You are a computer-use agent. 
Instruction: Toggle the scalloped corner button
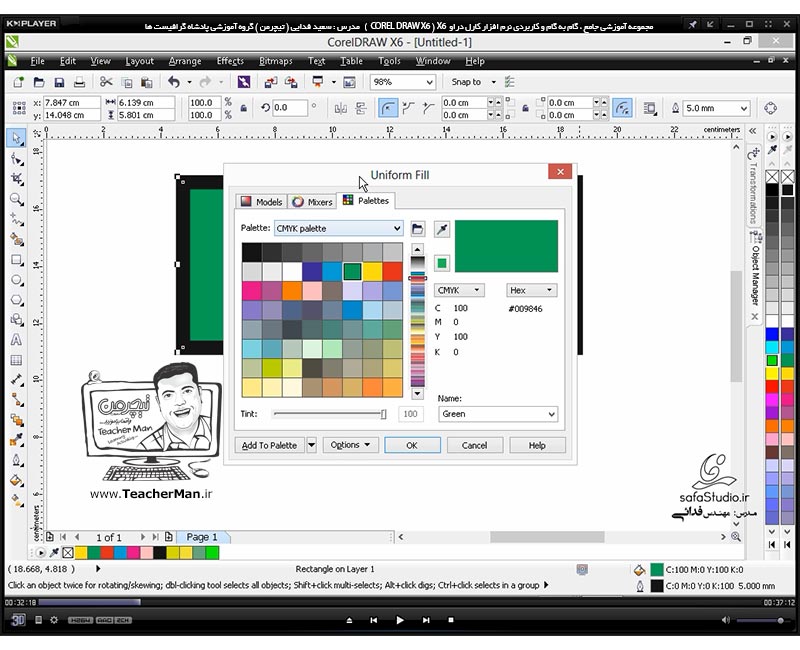click(408, 108)
